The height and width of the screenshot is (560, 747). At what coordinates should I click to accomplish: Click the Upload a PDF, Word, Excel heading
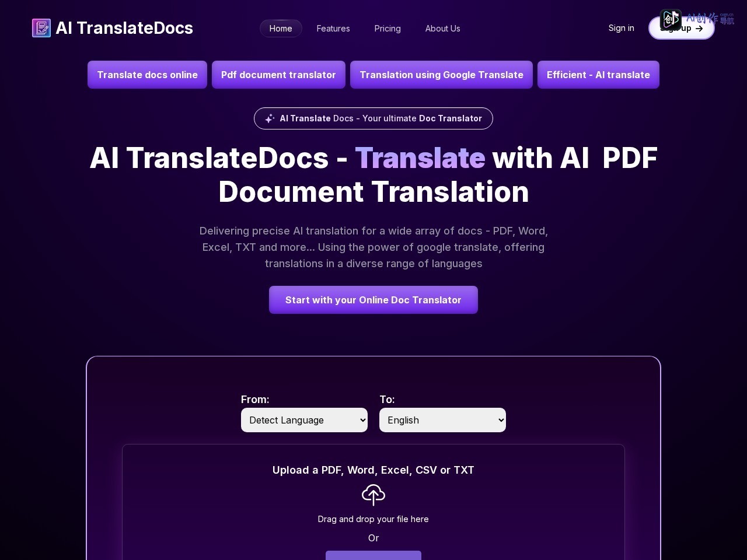(x=373, y=470)
